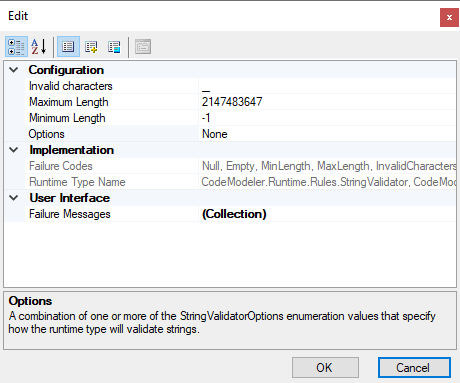Collapse the Configuration category

14,70
